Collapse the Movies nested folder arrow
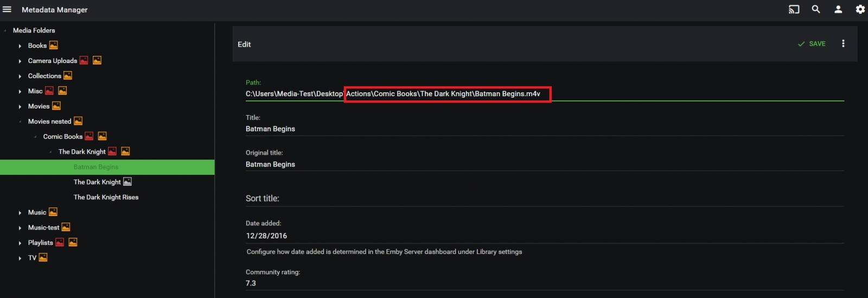Screen dimensions: 868x298 pos(20,122)
